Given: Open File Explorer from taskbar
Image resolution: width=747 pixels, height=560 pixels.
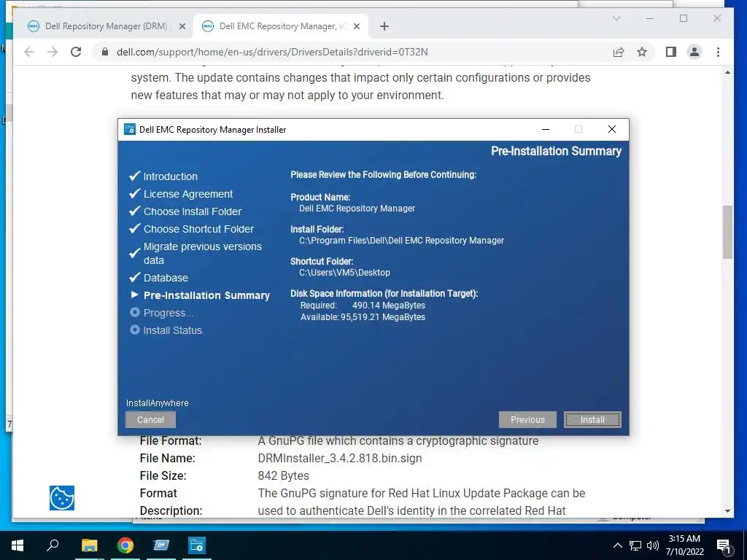Looking at the screenshot, I should (x=89, y=545).
